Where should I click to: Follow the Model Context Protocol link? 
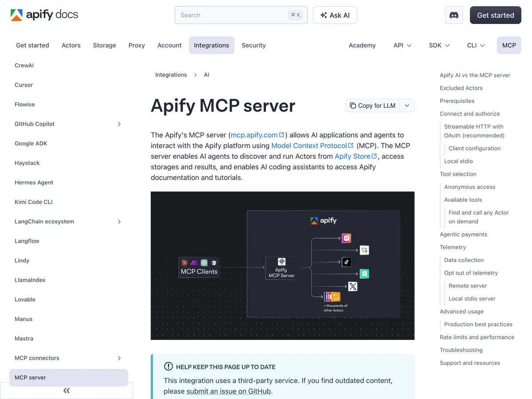[313, 145]
